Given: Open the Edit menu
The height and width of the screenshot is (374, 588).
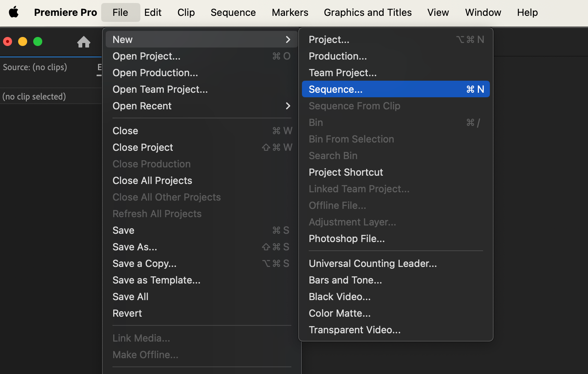Looking at the screenshot, I should [x=153, y=12].
